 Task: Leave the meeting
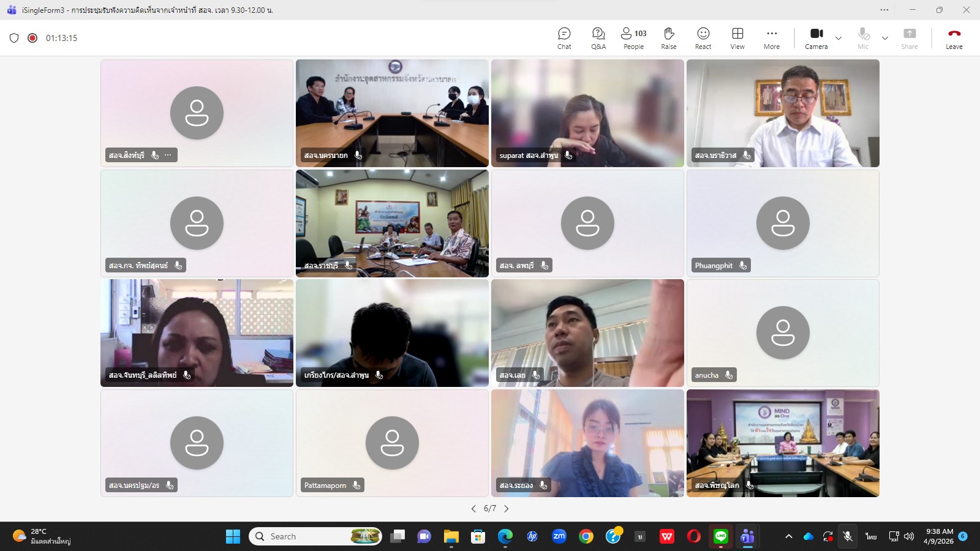954,38
